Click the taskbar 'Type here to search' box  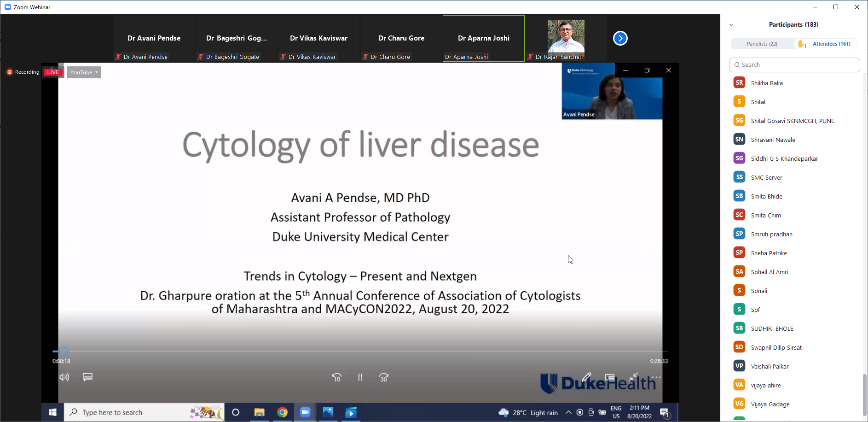pos(144,412)
